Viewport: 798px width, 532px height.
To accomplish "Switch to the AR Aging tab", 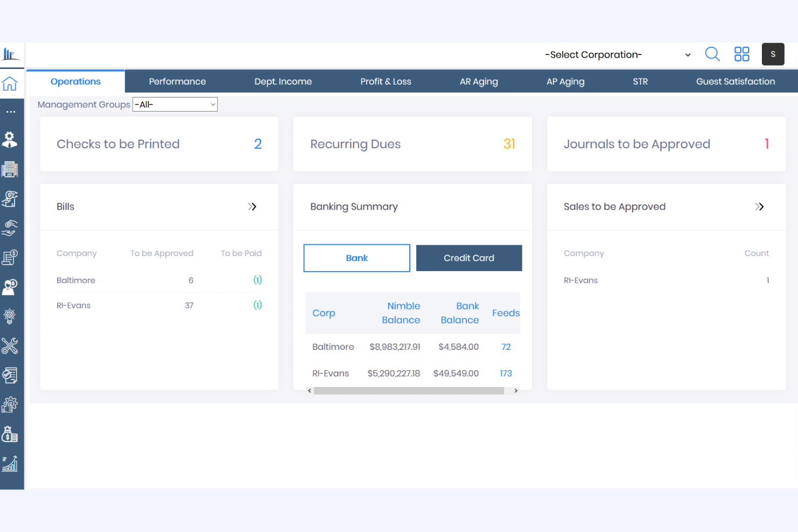I will [x=479, y=81].
